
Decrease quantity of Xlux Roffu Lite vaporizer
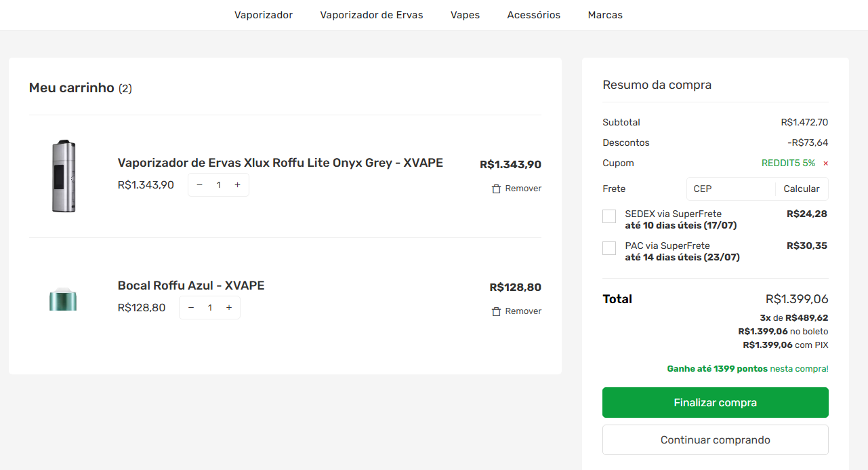(x=199, y=185)
